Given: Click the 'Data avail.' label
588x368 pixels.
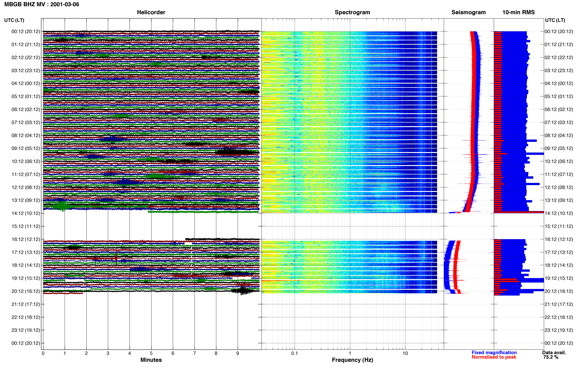Looking at the screenshot, I should coord(554,352).
